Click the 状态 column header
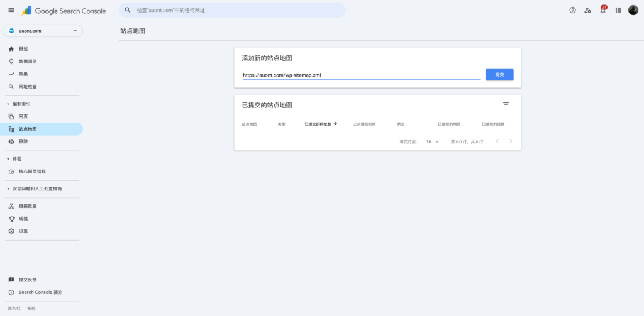The height and width of the screenshot is (316, 644). 401,124
